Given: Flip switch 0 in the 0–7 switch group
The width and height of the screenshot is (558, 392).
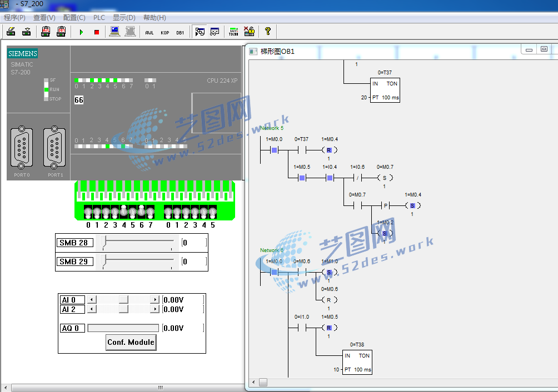Looking at the screenshot, I should click(88, 212).
